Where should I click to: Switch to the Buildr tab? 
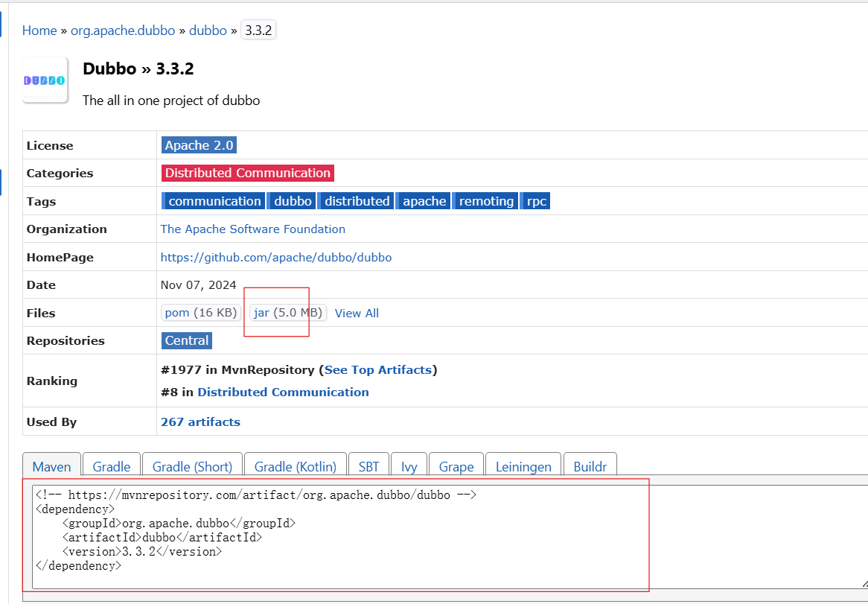[x=590, y=466]
